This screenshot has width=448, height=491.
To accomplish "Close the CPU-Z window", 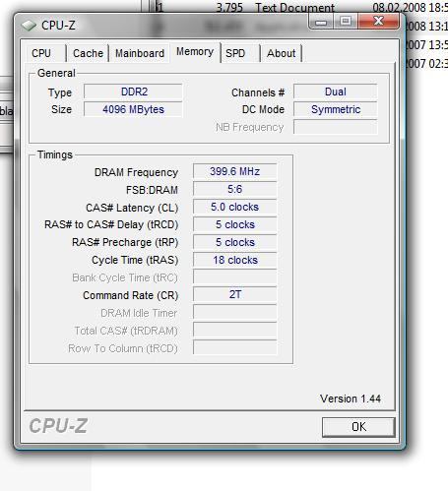I will pyautogui.click(x=378, y=22).
